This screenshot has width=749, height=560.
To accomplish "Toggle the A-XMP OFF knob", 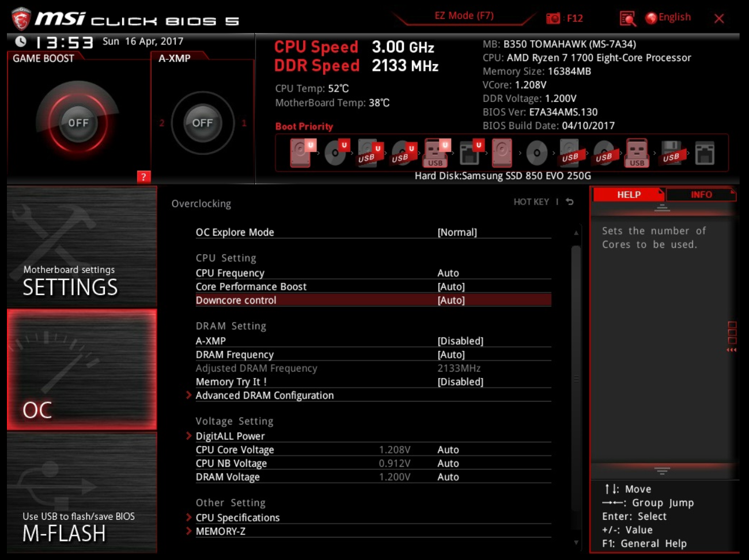I will pyautogui.click(x=202, y=123).
